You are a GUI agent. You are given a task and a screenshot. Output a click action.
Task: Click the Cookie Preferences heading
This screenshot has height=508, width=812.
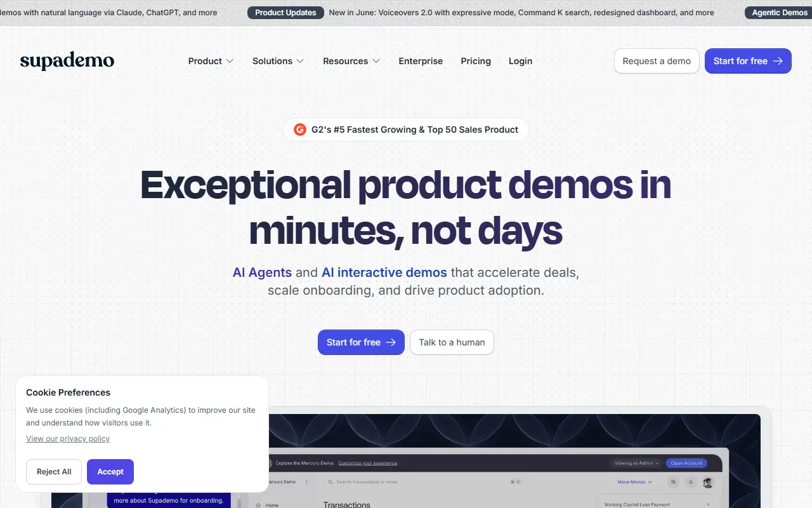(68, 392)
